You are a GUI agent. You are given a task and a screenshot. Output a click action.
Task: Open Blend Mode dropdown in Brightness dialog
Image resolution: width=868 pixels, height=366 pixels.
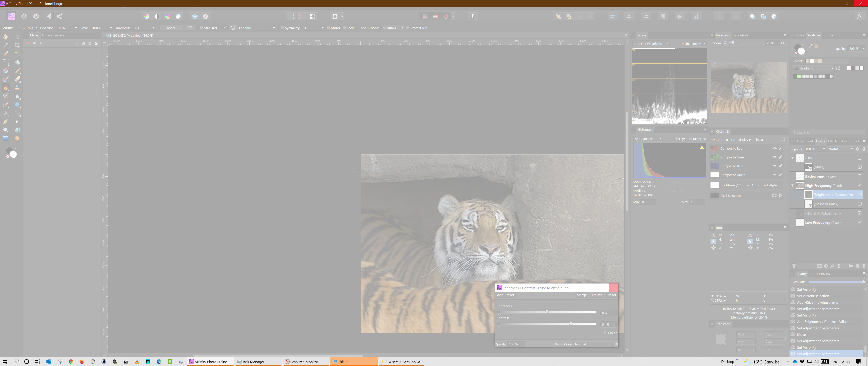(593, 344)
